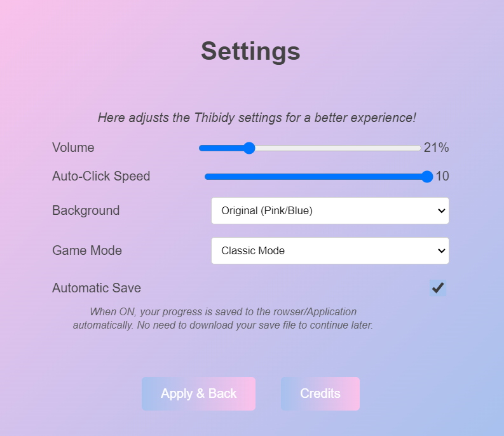The width and height of the screenshot is (504, 436).
Task: Click the Automatic Save label text
Action: tap(97, 288)
